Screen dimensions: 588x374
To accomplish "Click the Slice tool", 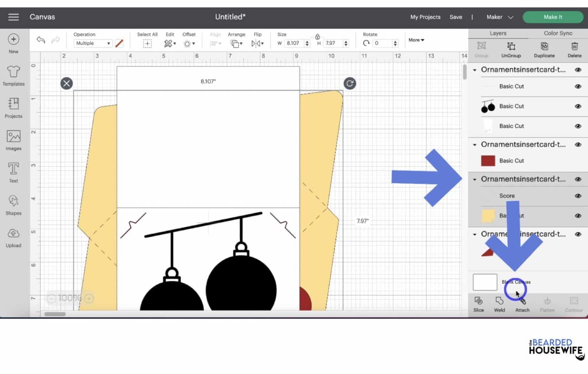I will (479, 304).
